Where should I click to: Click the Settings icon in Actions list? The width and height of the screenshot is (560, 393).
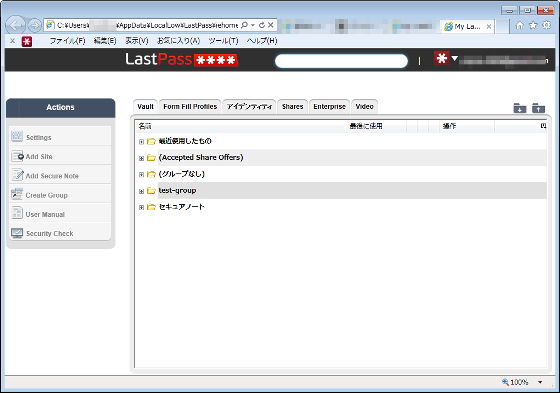point(17,136)
